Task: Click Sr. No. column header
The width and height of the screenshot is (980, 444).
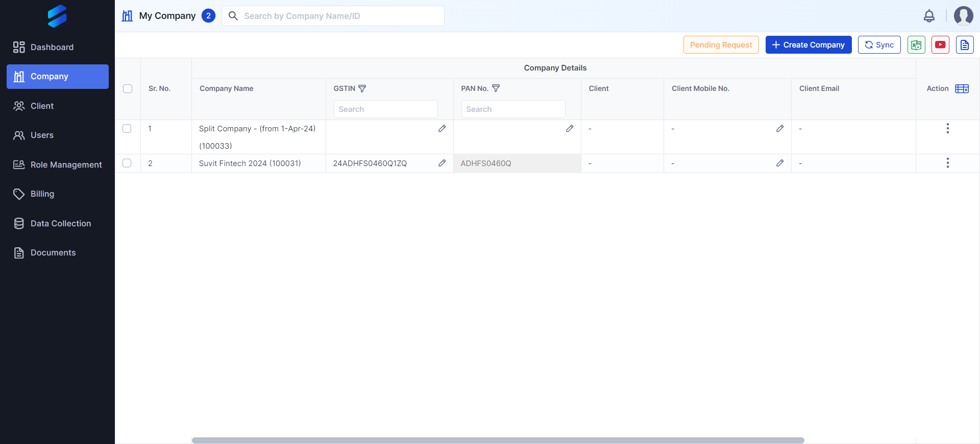Action: click(x=159, y=88)
